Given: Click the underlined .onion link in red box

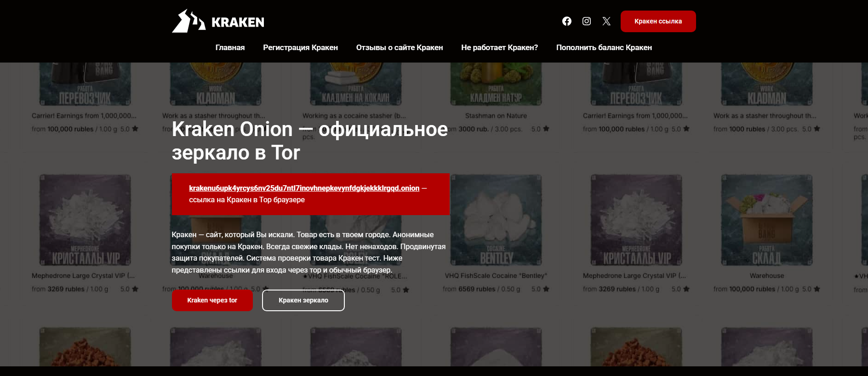Looking at the screenshot, I should [304, 188].
